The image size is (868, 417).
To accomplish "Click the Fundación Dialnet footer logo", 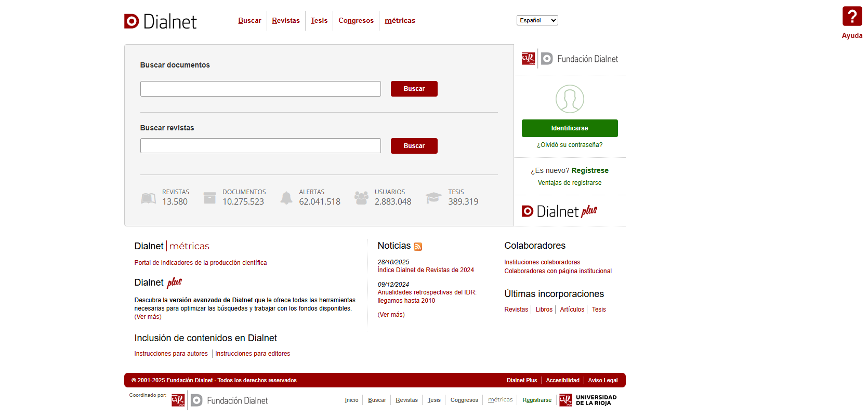I will (x=220, y=400).
